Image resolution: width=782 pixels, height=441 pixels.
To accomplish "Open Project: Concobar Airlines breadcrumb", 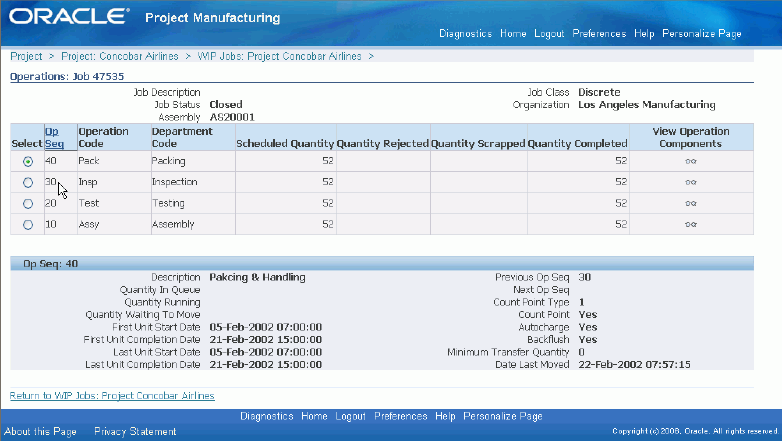I will (x=120, y=56).
